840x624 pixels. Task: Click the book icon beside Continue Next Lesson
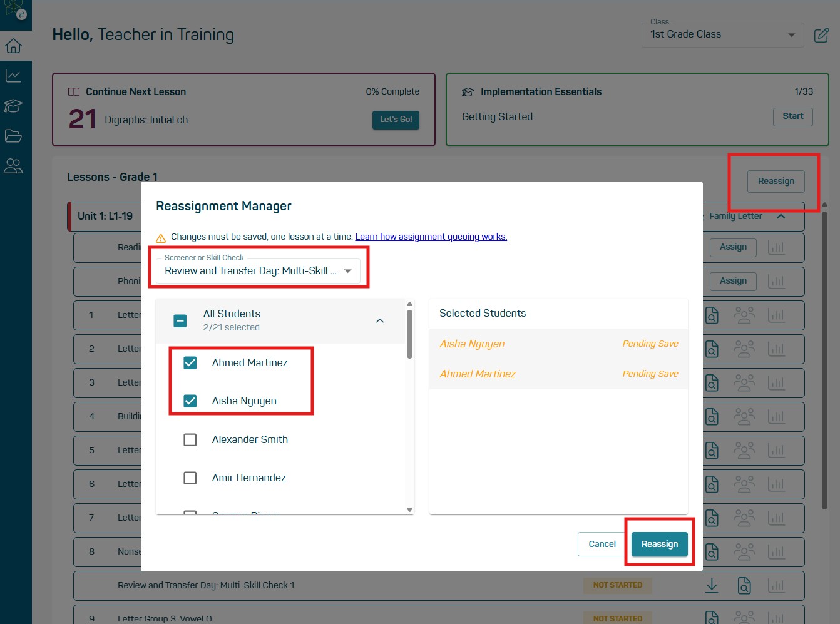(74, 92)
